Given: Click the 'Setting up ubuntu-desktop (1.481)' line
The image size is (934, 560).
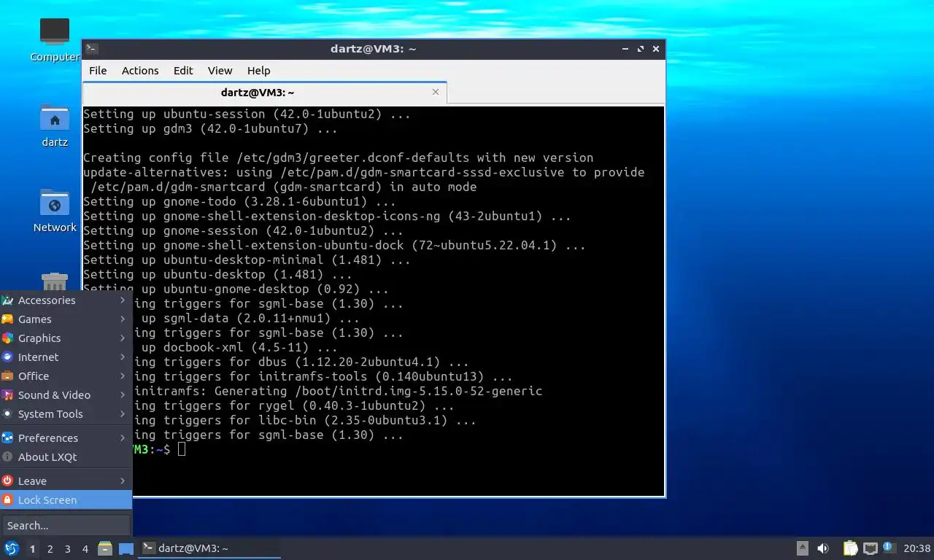Looking at the screenshot, I should (x=217, y=274).
